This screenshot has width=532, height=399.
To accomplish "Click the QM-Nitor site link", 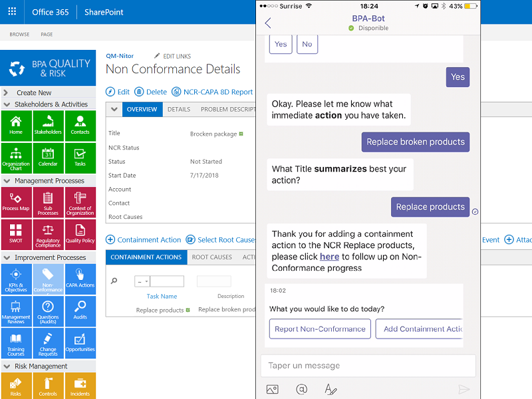I will coord(120,56).
